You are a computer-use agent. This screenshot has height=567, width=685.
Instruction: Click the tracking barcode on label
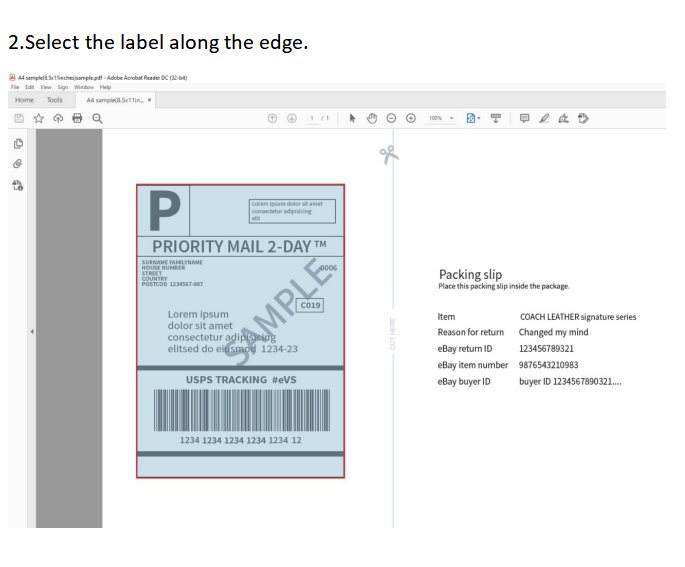[242, 410]
